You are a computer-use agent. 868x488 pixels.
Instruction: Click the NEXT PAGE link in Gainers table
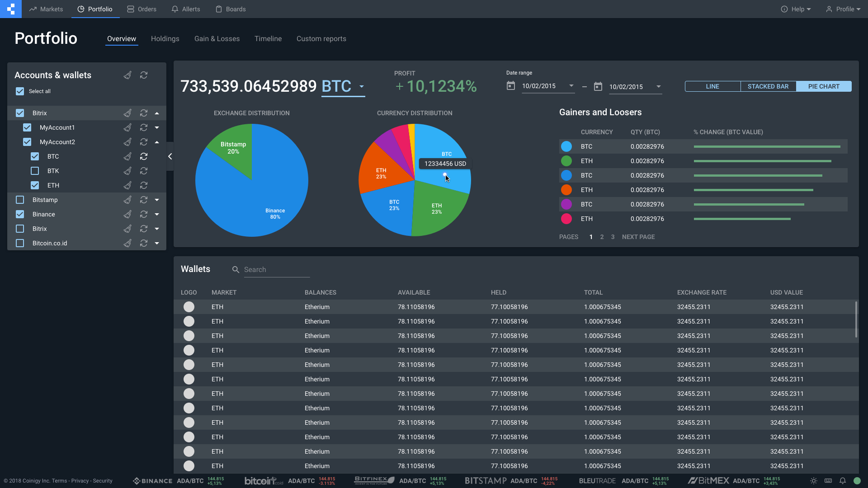pos(638,237)
